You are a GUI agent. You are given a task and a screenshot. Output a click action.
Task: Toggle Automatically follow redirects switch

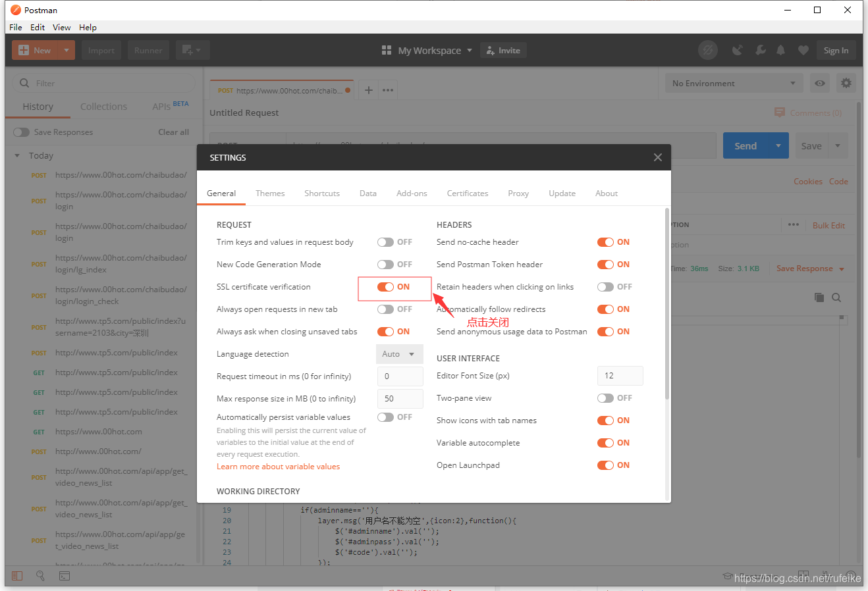[605, 309]
